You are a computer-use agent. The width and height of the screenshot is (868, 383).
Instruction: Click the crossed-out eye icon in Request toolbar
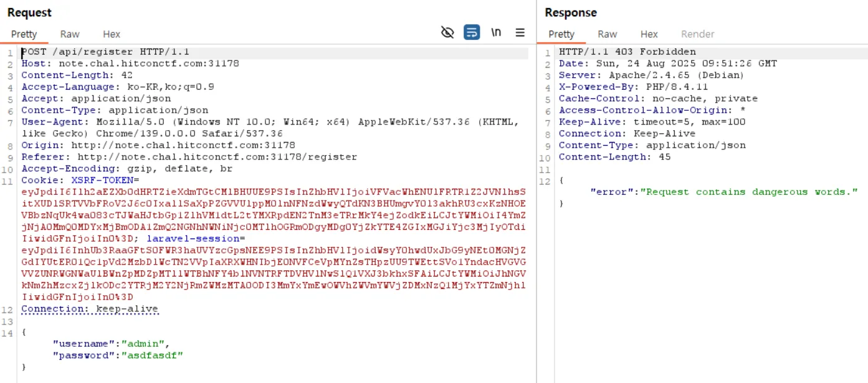[x=447, y=33]
